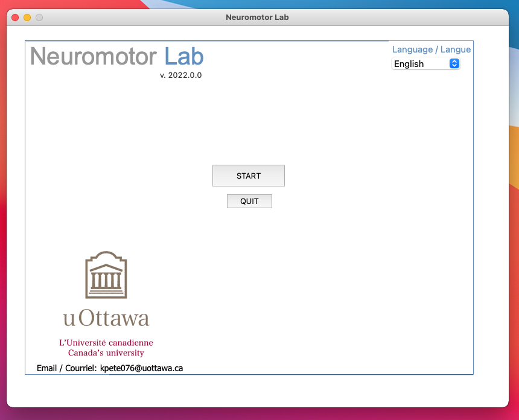Click the Neuromotor Lab heading logo
This screenshot has width=519, height=420.
(x=117, y=56)
